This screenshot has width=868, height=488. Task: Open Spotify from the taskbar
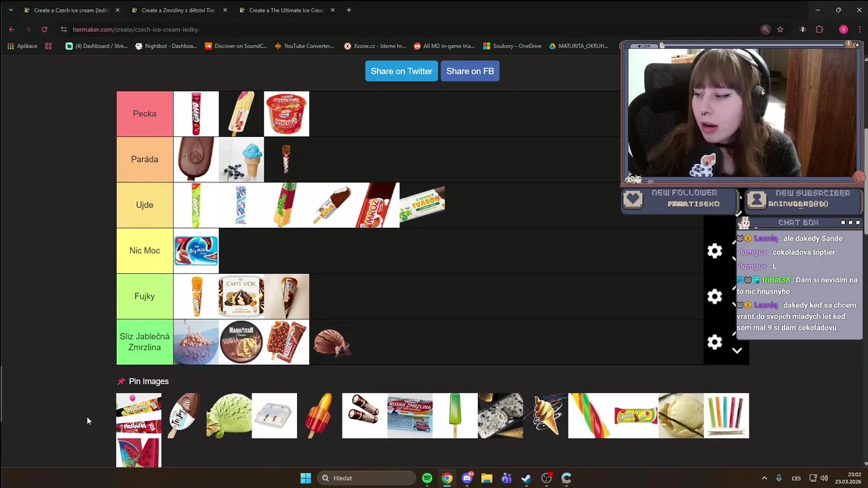(x=427, y=478)
